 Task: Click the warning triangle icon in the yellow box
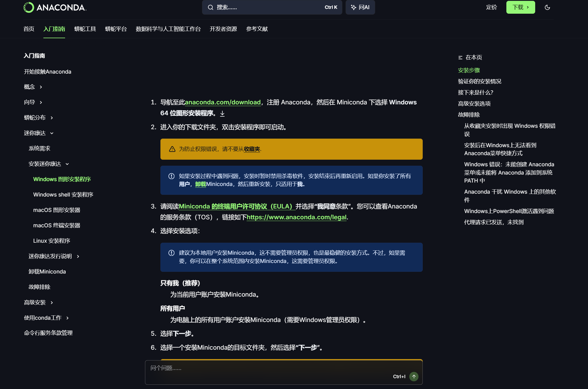point(172,149)
